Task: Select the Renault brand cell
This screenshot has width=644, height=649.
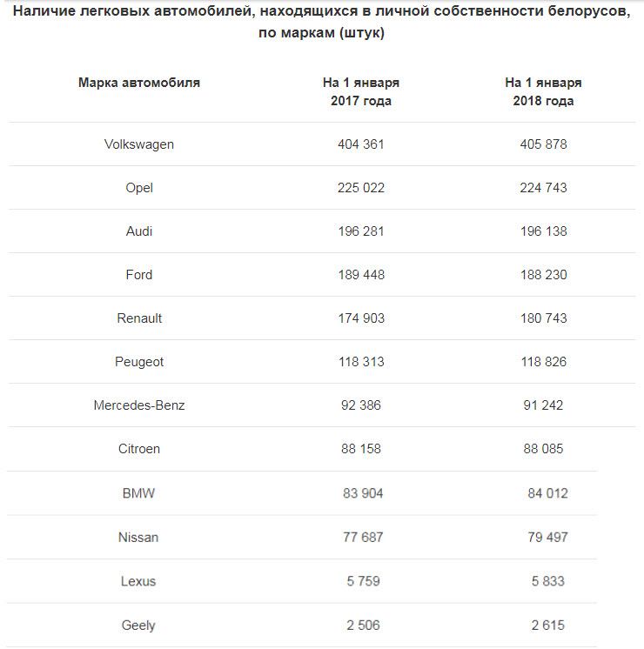Action: (139, 318)
